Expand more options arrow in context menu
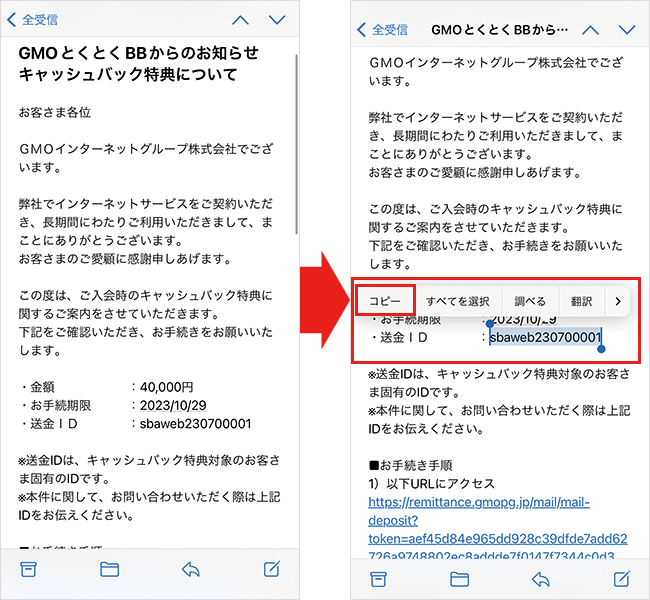The image size is (650, 600). point(618,300)
